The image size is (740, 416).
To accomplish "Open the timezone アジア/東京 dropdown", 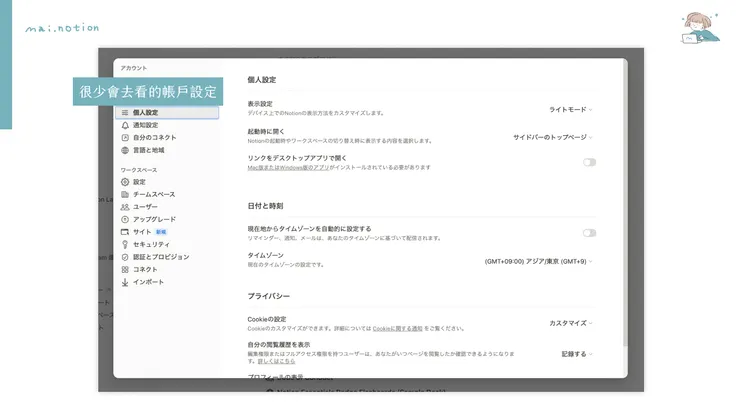I will (538, 261).
